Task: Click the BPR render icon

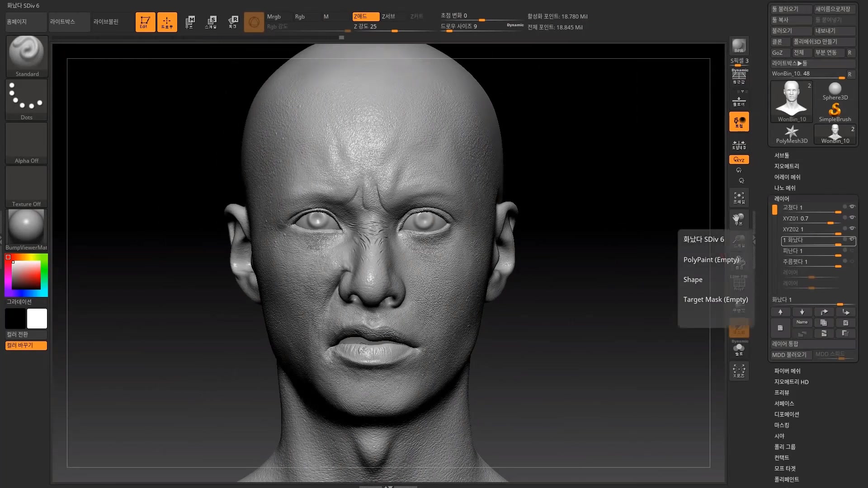Action: [739, 46]
